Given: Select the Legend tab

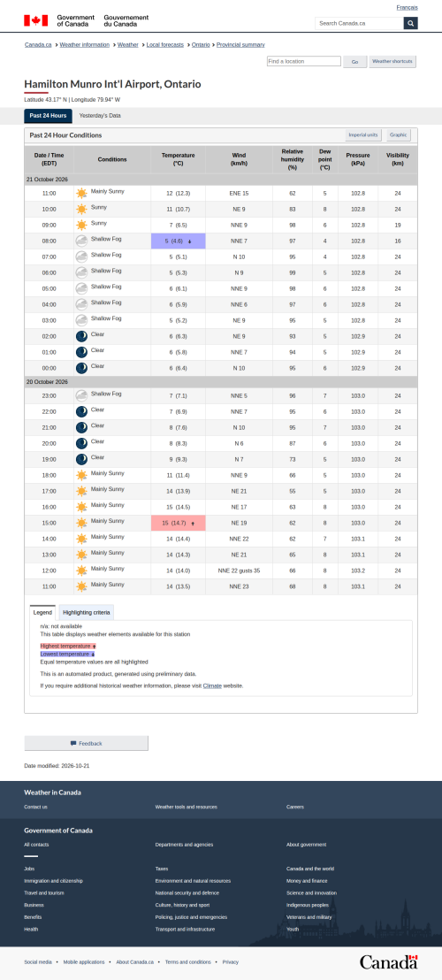Looking at the screenshot, I should click(x=42, y=612).
